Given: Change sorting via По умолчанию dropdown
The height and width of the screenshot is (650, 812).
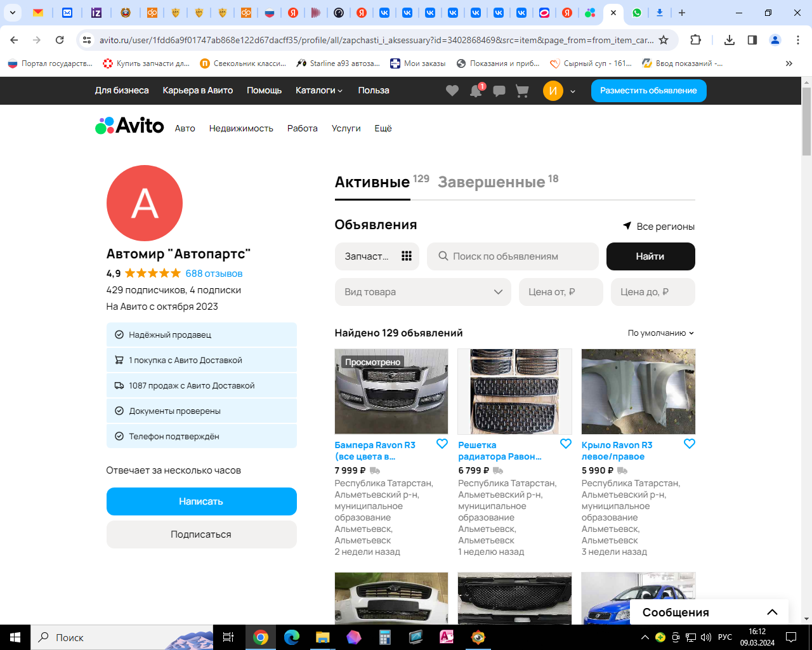Looking at the screenshot, I should [661, 333].
